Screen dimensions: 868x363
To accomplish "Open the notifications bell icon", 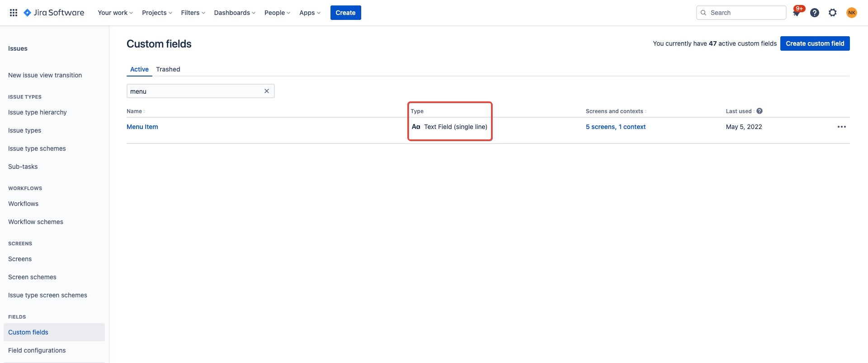I will pyautogui.click(x=797, y=13).
